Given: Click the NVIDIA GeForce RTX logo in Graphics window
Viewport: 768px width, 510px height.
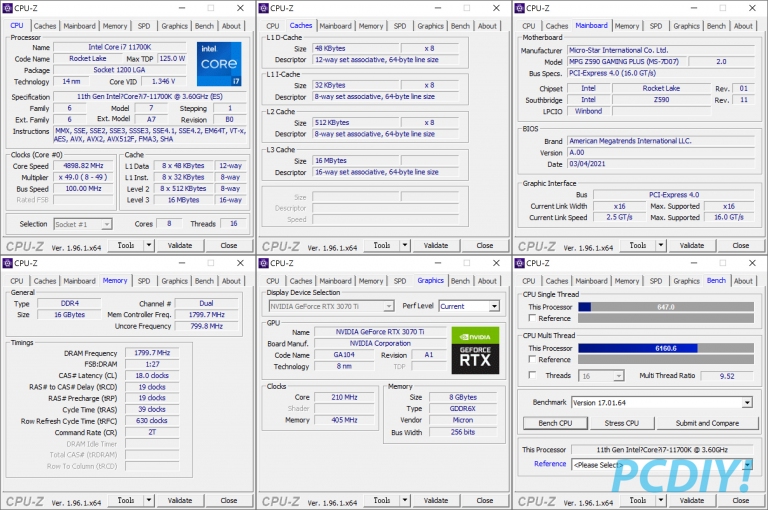Looking at the screenshot, I should tap(475, 350).
